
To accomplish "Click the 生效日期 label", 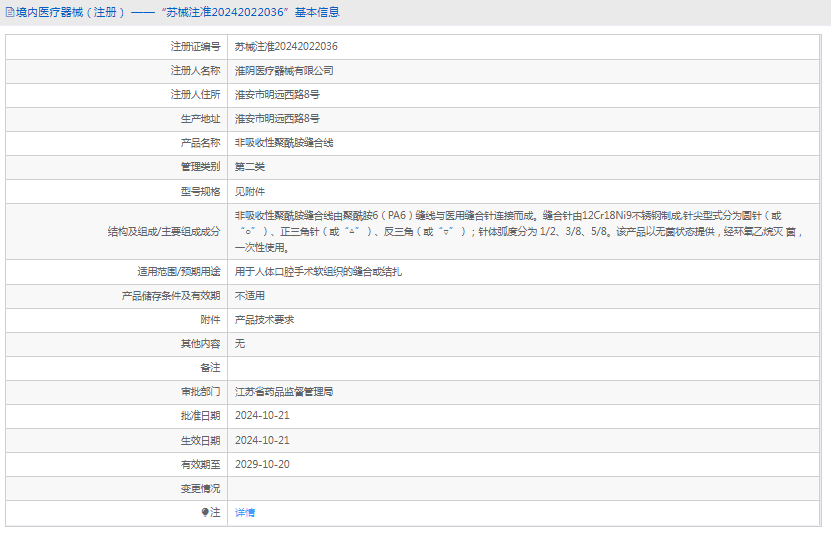I will [x=200, y=441].
